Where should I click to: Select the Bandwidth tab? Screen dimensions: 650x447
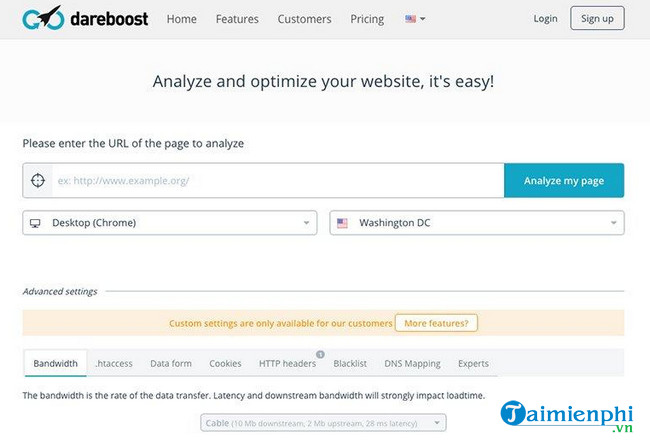point(56,364)
